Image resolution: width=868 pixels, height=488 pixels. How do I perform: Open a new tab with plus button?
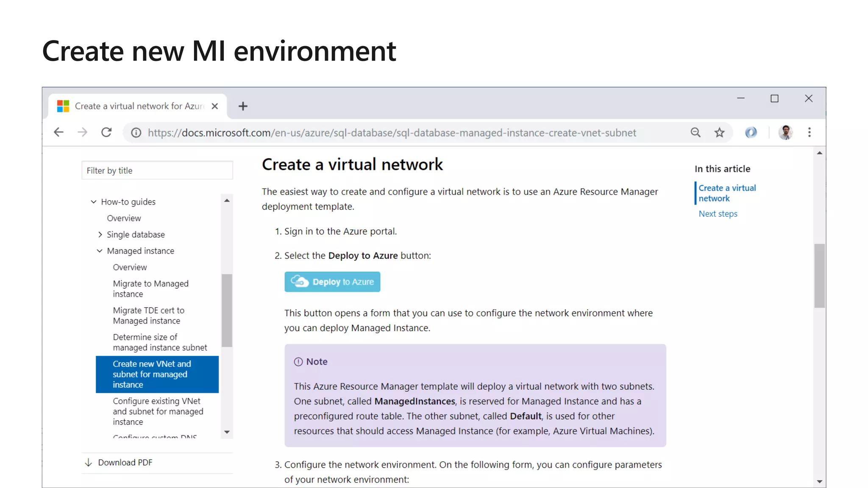click(x=243, y=106)
